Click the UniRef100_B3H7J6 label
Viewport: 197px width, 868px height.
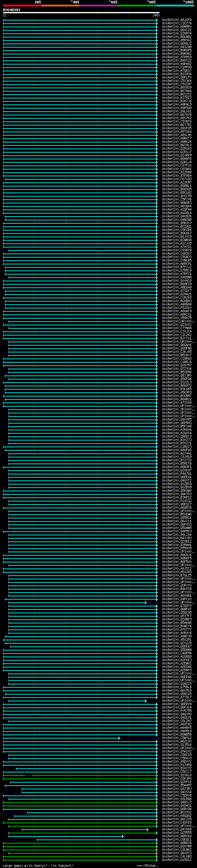(x=176, y=101)
